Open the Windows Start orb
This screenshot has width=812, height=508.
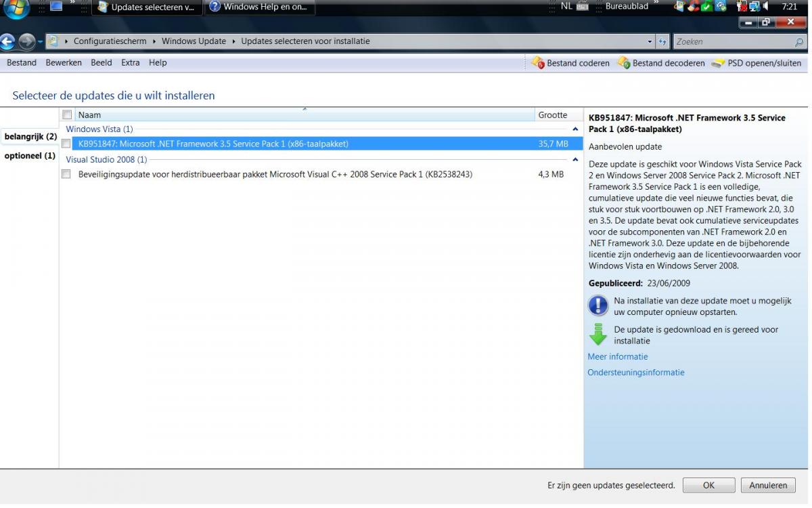coord(16,7)
